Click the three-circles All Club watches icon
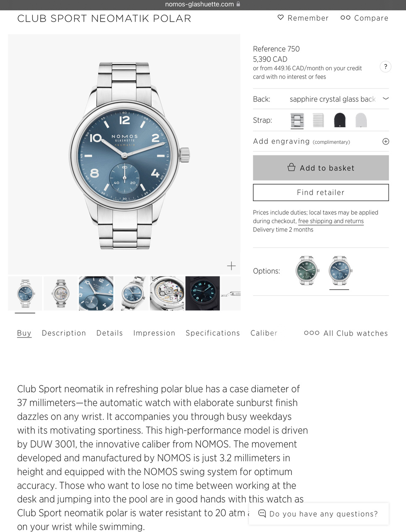Screen dimensions: 406x532 312,333
